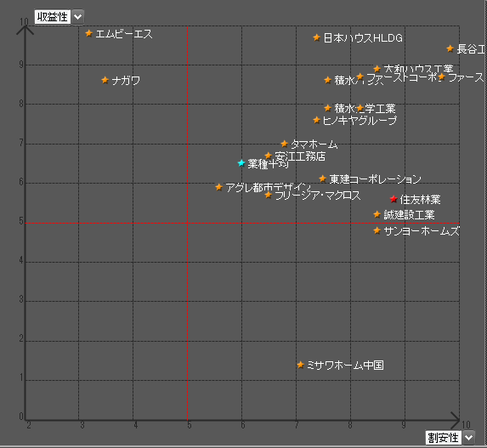
Task: Select the 長谷工 star data point
Action: [x=450, y=48]
